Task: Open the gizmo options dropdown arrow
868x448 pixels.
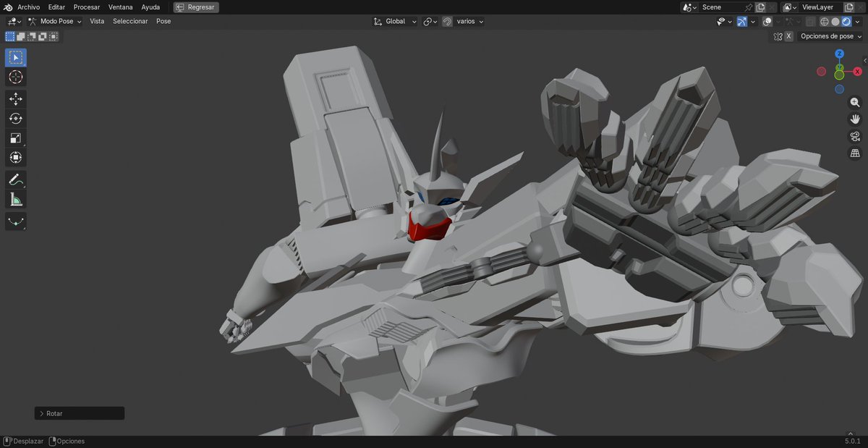Action: (753, 22)
